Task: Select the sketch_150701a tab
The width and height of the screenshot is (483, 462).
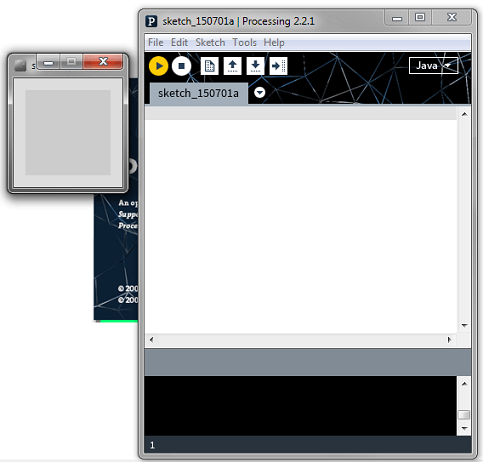Action: pos(198,94)
